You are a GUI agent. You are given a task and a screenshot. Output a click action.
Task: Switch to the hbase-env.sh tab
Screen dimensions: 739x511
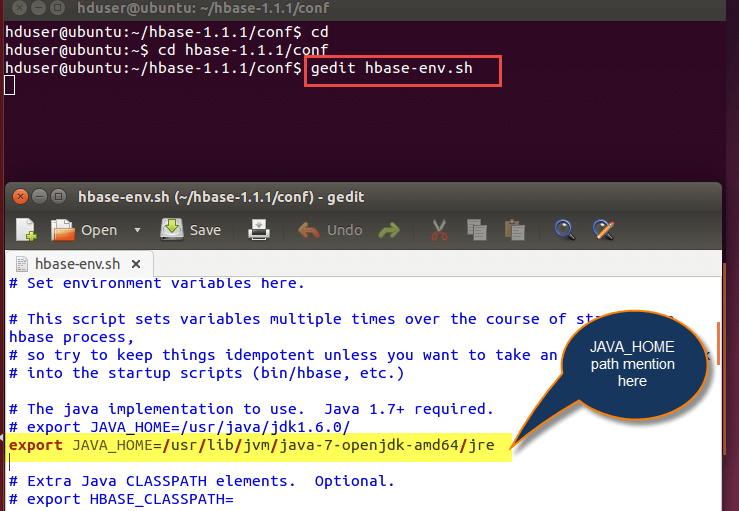[77, 264]
